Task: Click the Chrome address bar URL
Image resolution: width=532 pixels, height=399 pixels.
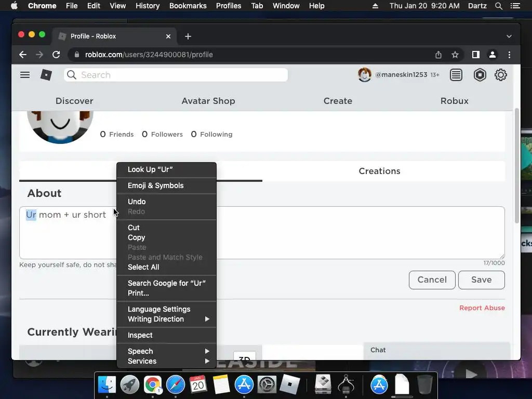Action: (149, 55)
